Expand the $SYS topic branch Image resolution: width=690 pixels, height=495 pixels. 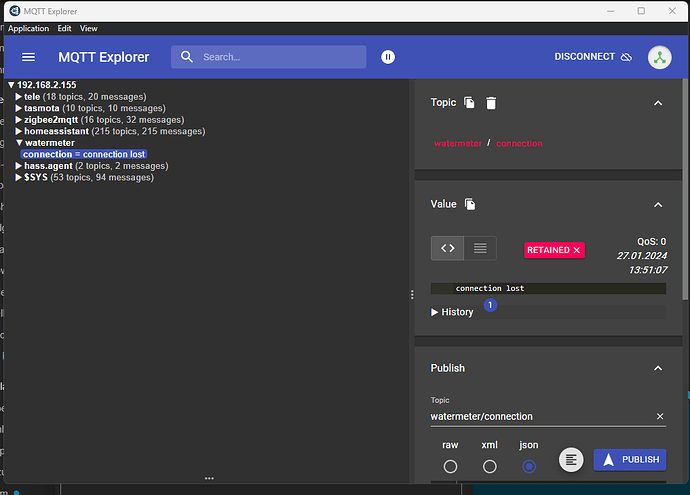(18, 177)
